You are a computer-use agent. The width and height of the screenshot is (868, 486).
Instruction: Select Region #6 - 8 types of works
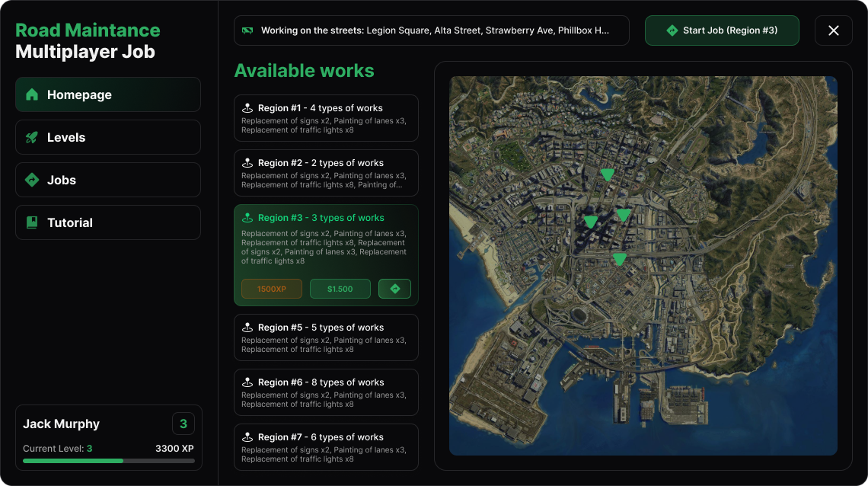tap(326, 392)
